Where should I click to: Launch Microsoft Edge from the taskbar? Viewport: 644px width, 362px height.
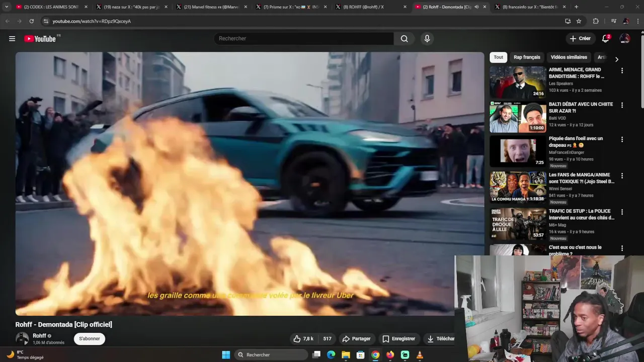pyautogui.click(x=331, y=355)
